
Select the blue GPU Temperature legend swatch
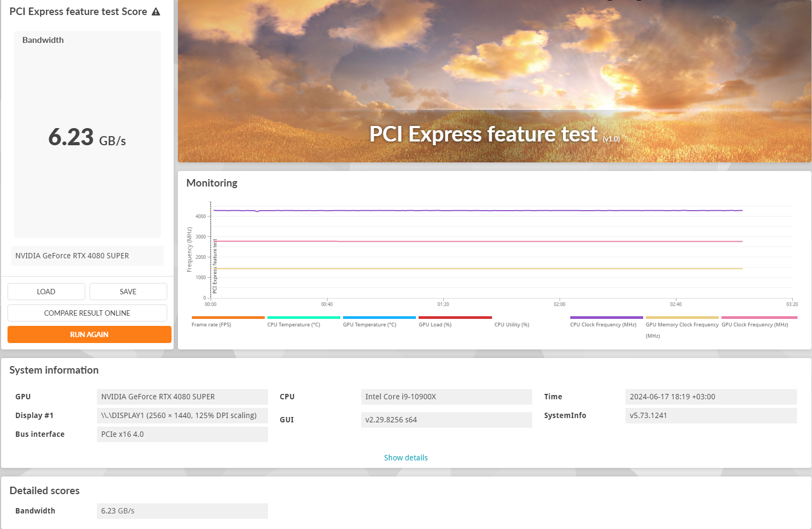[379, 317]
